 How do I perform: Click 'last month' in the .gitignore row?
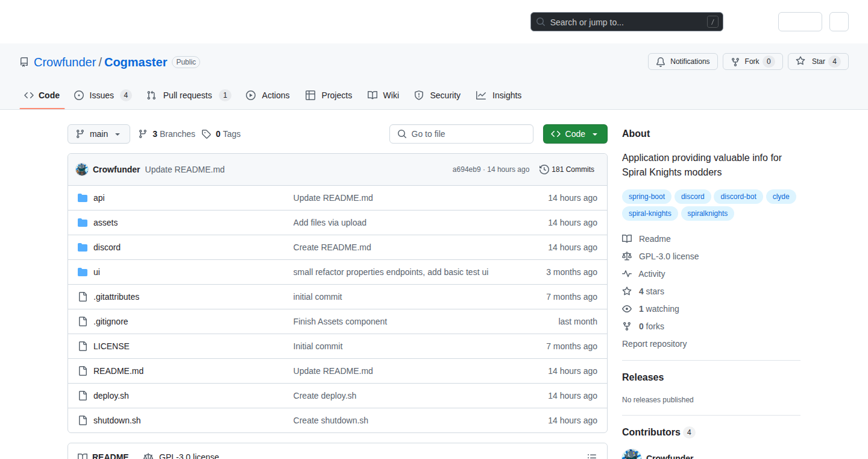point(577,321)
